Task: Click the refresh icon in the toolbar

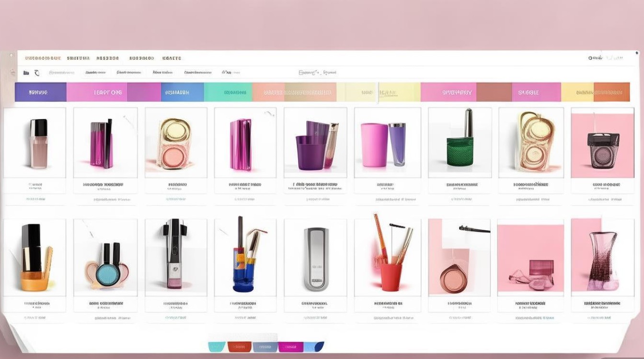Action: [x=37, y=73]
